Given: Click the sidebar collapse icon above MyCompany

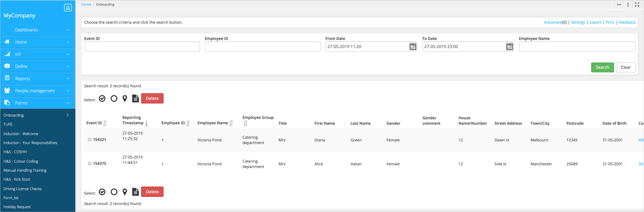Looking at the screenshot, I should [68, 8].
